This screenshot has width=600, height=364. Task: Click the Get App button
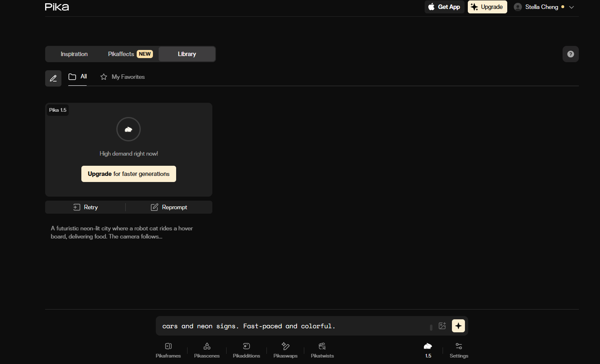445,7
